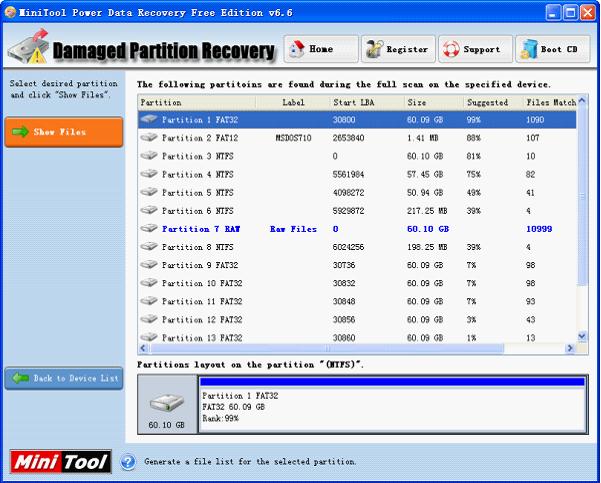Select row Partition 9 FAT32
Viewport: 601px width, 483px height.
(357, 265)
